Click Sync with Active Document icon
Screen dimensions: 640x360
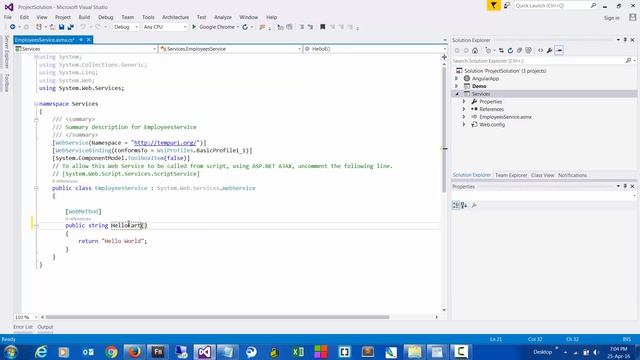coord(501,51)
